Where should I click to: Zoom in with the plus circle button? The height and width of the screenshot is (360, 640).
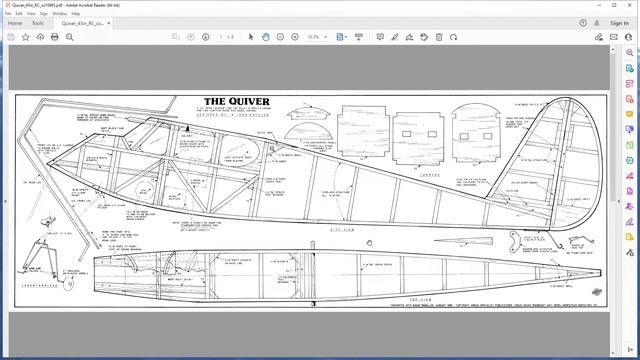point(295,37)
